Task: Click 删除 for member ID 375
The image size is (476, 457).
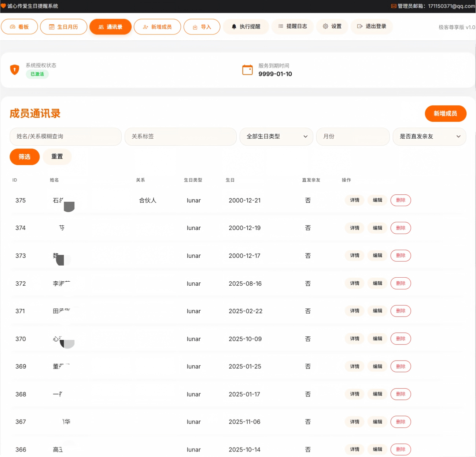Action: pyautogui.click(x=401, y=200)
